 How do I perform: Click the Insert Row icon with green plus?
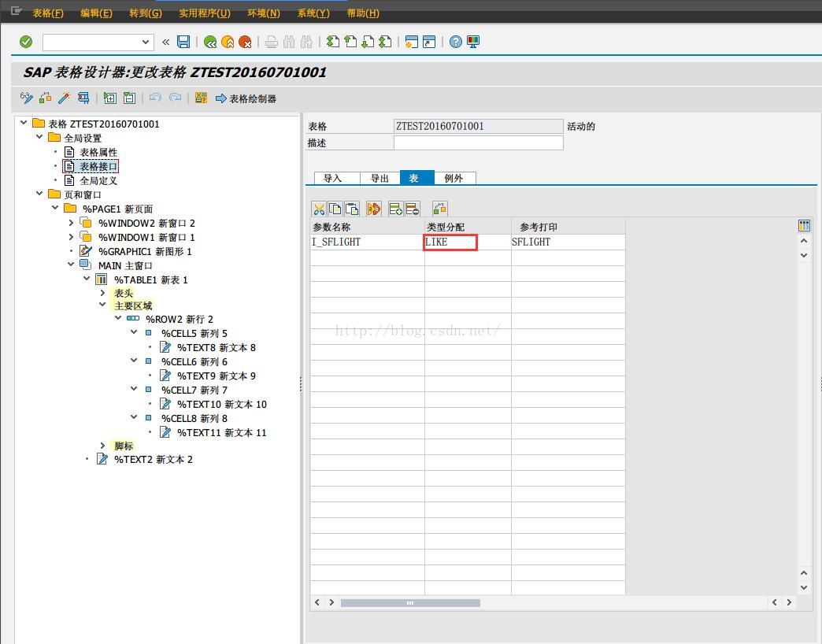point(396,209)
